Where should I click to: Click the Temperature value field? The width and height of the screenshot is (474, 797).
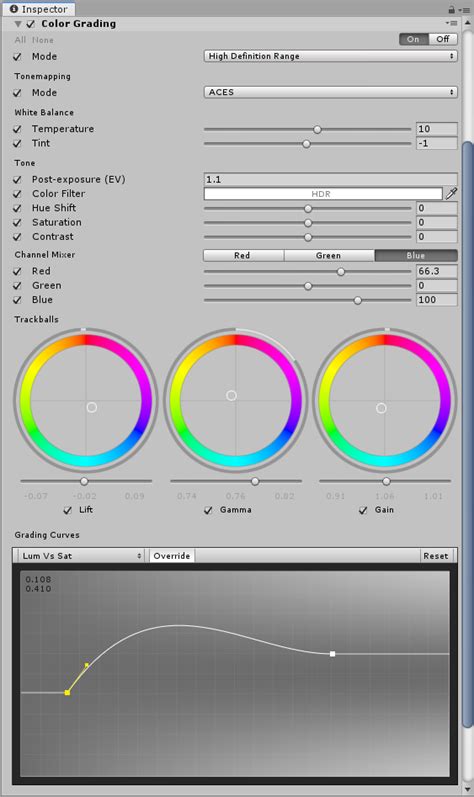click(436, 129)
